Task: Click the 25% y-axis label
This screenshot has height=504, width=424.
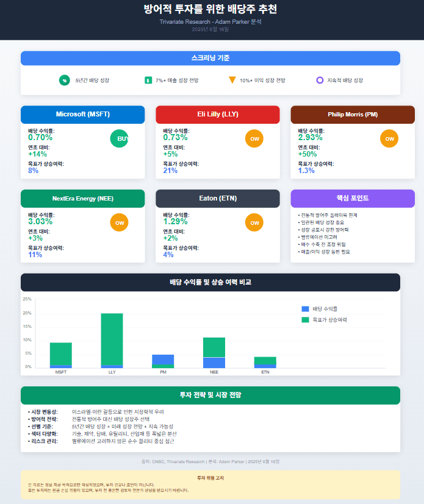Action: tap(27, 299)
